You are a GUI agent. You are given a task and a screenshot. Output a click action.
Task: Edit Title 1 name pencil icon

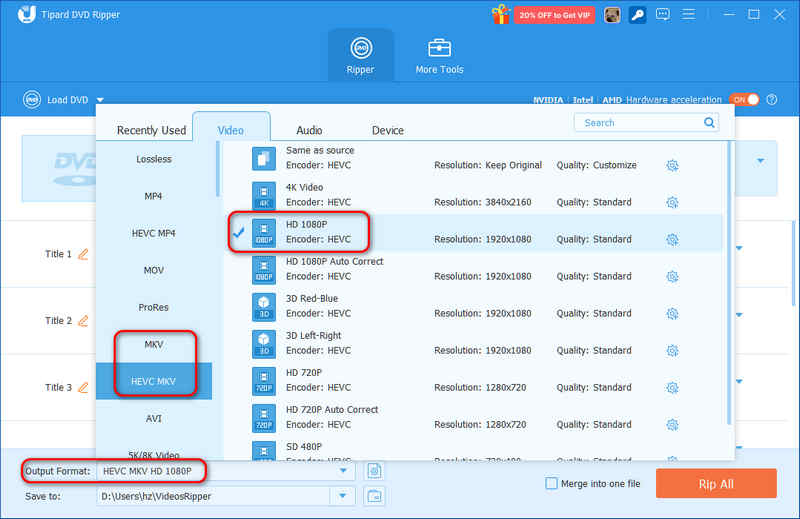83,254
